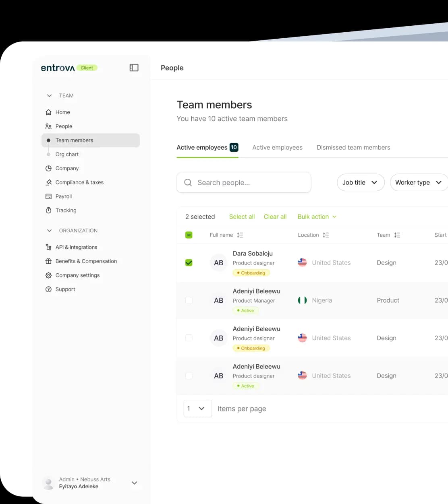Click the Client badge near logo
This screenshot has width=448, height=504.
[x=87, y=68]
